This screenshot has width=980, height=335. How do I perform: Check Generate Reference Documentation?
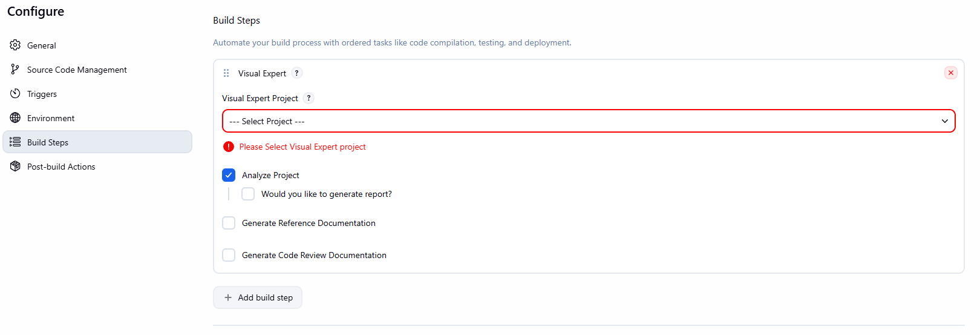tap(229, 223)
